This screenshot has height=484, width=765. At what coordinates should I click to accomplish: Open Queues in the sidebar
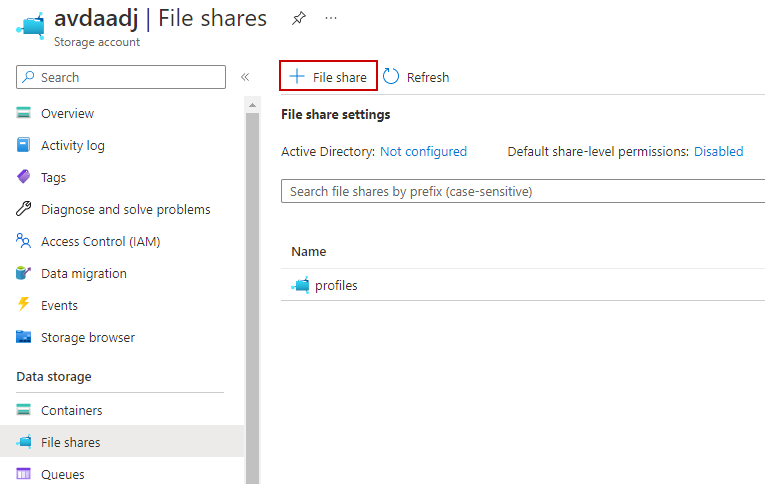62,474
